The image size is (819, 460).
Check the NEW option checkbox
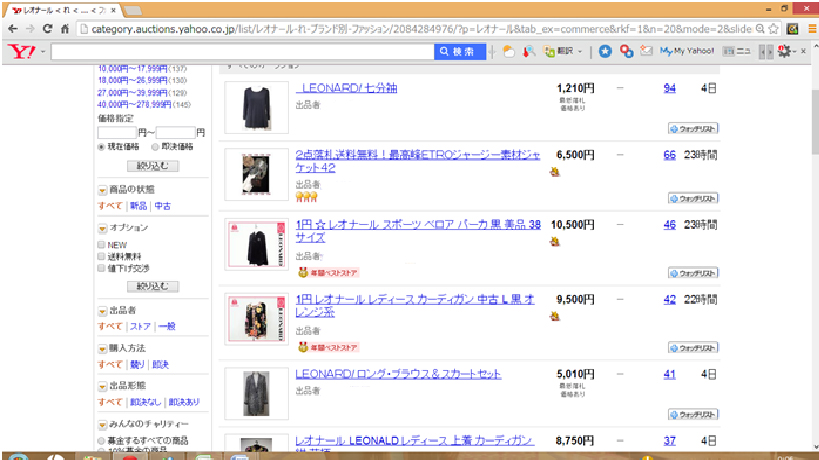coord(101,244)
